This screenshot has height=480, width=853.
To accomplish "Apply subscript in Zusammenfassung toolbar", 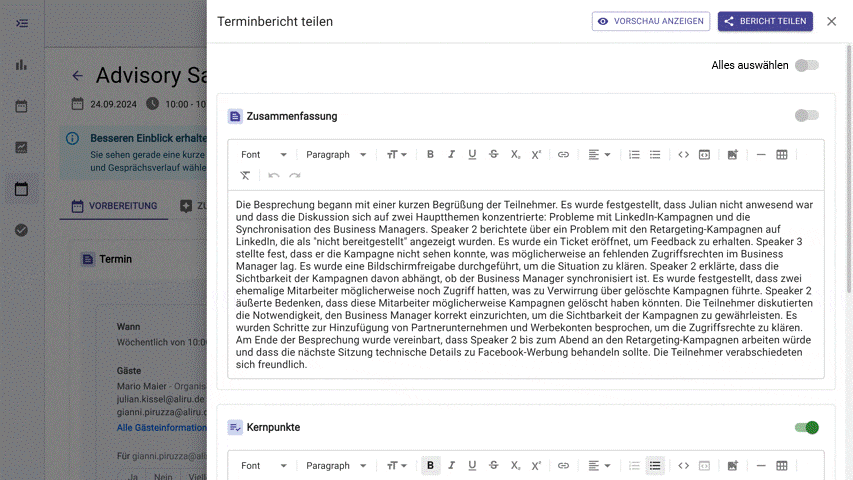I will tap(515, 155).
